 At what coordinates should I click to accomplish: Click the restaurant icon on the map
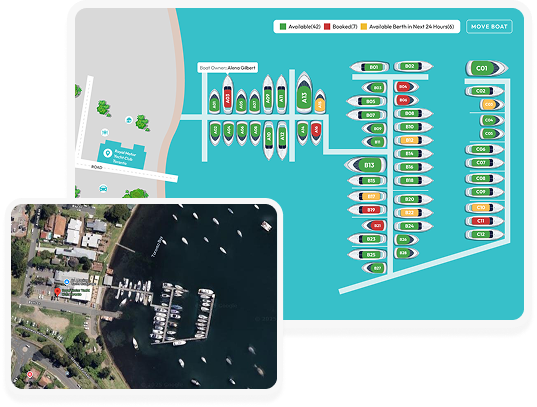click(105, 132)
